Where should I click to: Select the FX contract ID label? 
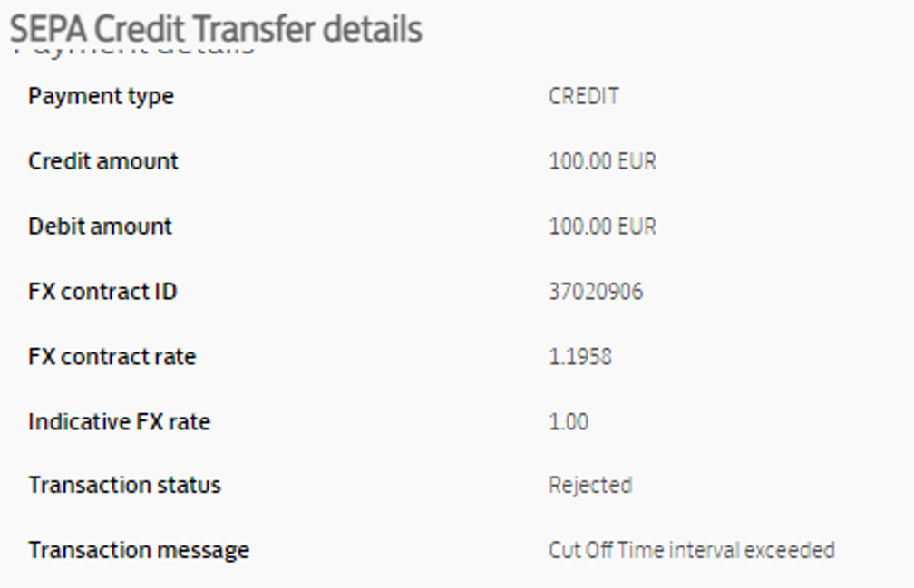[102, 292]
